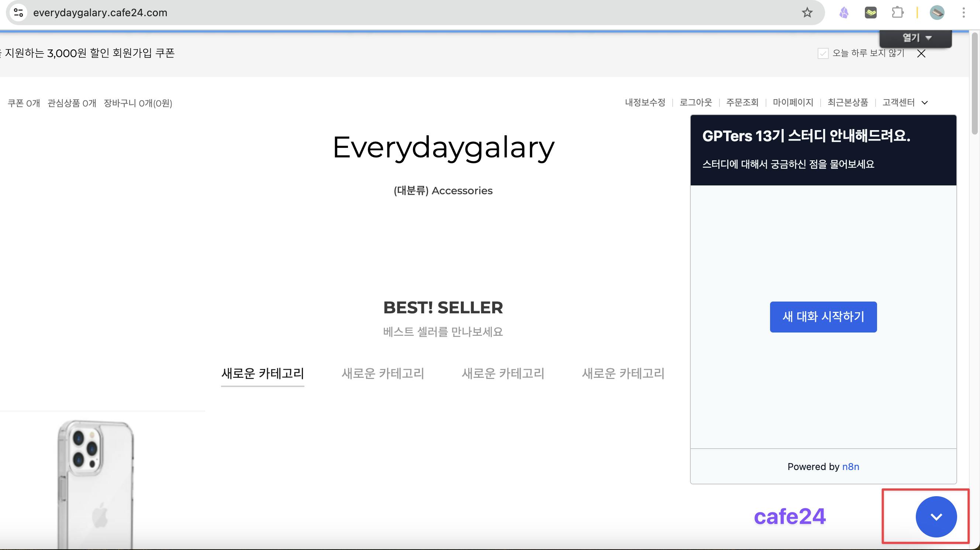Select the first 새로운 카테고리 tab
Viewport: 980px width, 550px height.
click(262, 373)
